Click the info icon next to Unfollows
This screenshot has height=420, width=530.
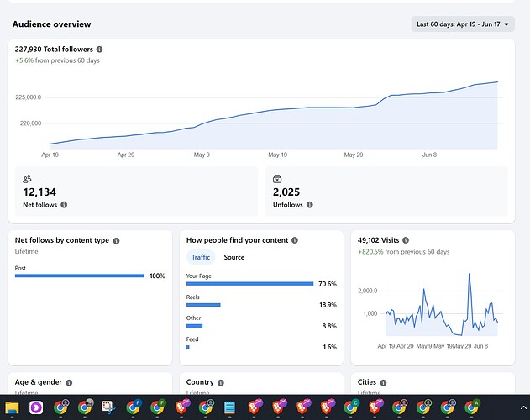[x=310, y=205]
